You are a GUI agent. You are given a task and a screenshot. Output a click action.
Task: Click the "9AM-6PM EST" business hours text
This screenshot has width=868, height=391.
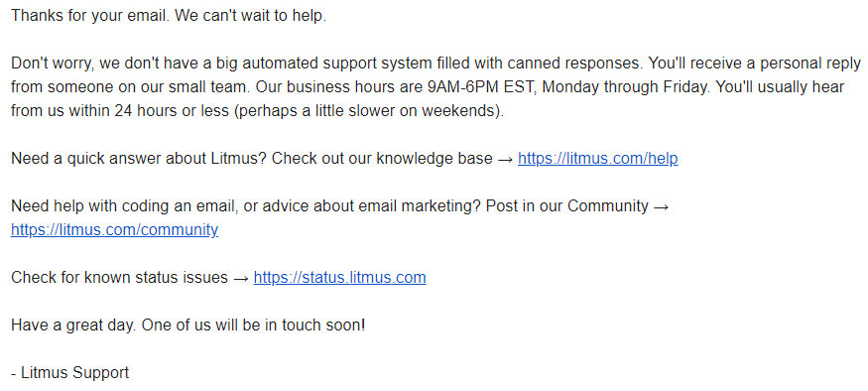(487, 87)
